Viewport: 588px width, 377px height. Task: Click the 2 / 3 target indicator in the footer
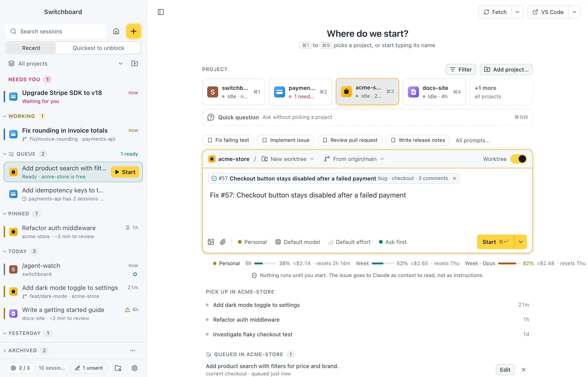pos(20,368)
